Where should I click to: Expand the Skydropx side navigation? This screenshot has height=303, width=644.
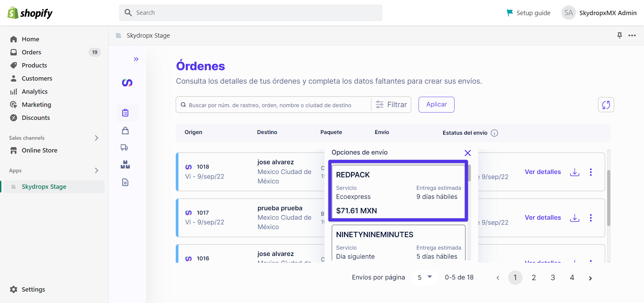click(x=136, y=59)
